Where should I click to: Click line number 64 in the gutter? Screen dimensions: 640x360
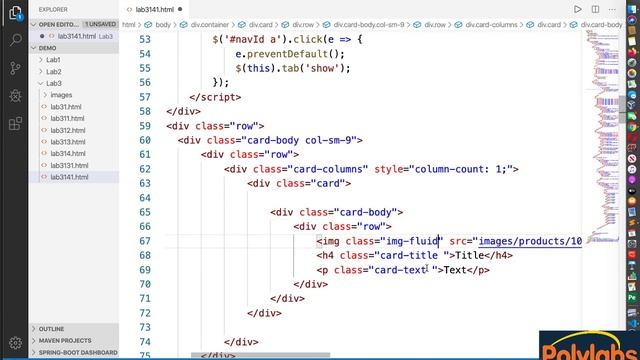(x=145, y=198)
